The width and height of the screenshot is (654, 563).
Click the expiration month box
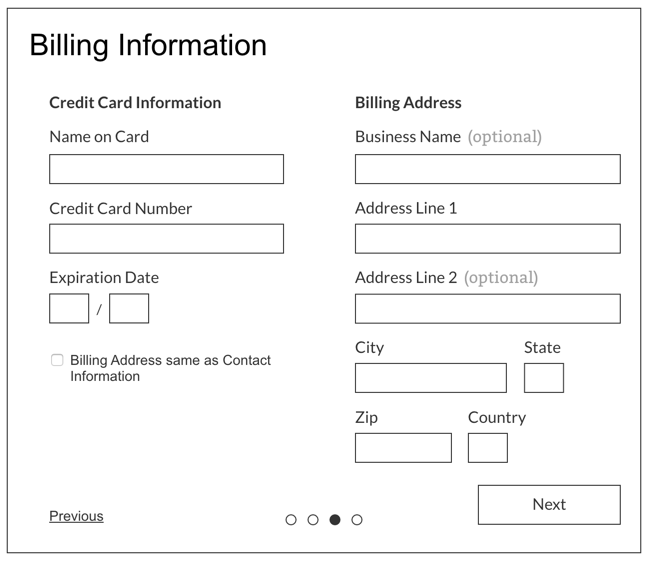69,309
